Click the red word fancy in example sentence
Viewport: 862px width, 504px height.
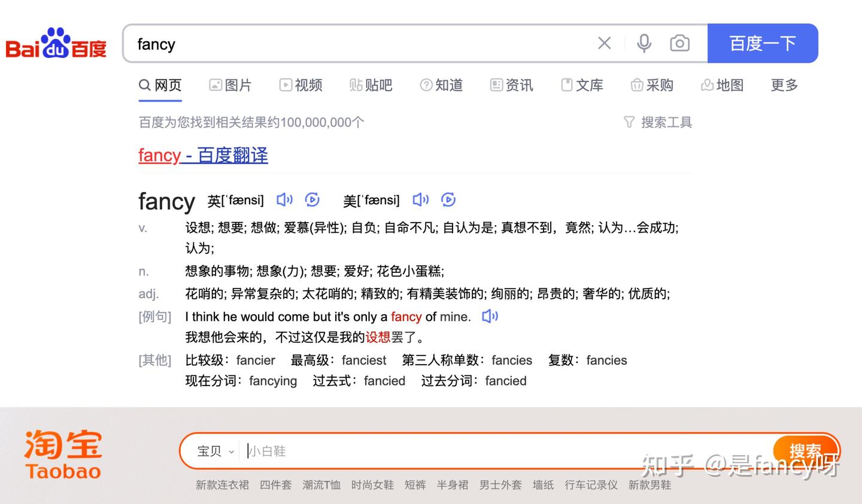(406, 317)
